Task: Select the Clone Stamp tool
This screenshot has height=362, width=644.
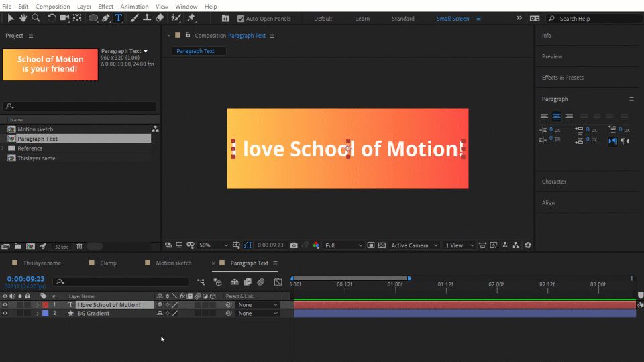Action: [147, 18]
